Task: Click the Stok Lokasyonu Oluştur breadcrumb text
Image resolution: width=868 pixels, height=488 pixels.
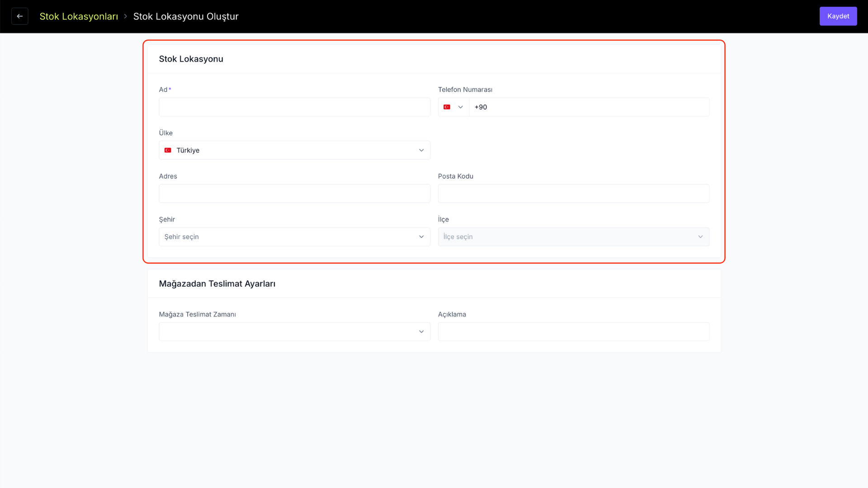Action: pos(186,16)
